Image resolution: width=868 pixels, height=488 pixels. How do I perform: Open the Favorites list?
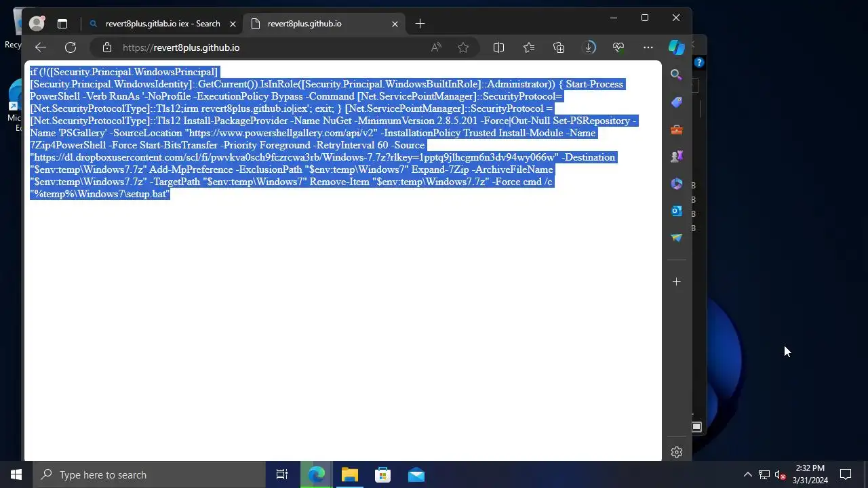click(529, 47)
